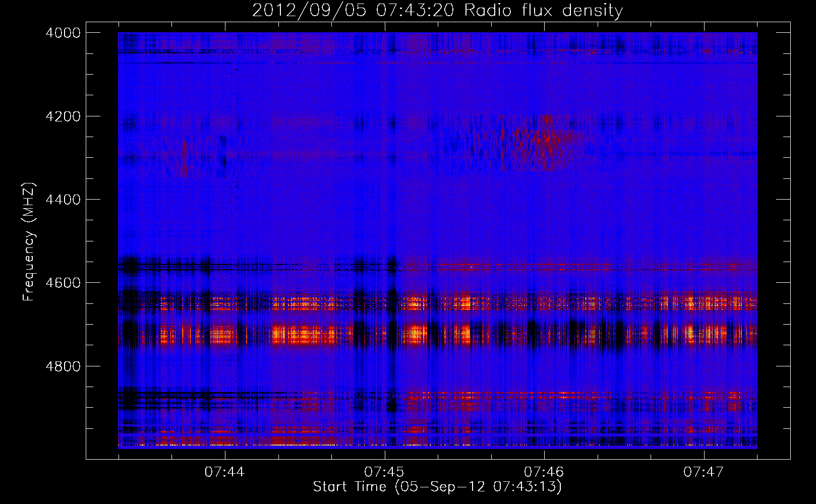Click the 07:47 time tick label

click(704, 472)
